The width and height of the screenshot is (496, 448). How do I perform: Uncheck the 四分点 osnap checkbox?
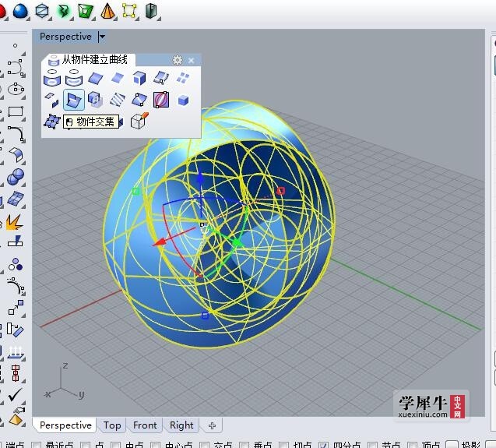tap(323, 445)
